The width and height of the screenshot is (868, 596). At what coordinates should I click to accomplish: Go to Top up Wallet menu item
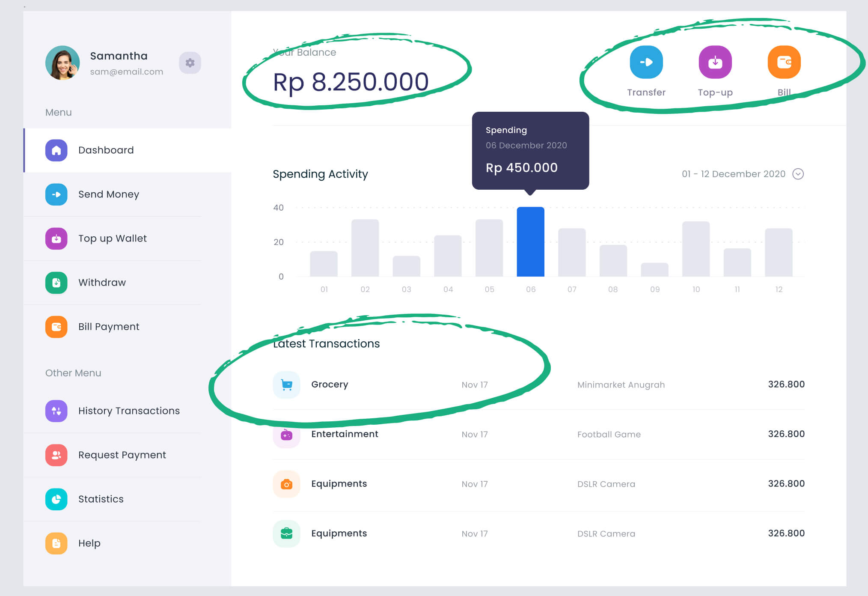point(112,238)
